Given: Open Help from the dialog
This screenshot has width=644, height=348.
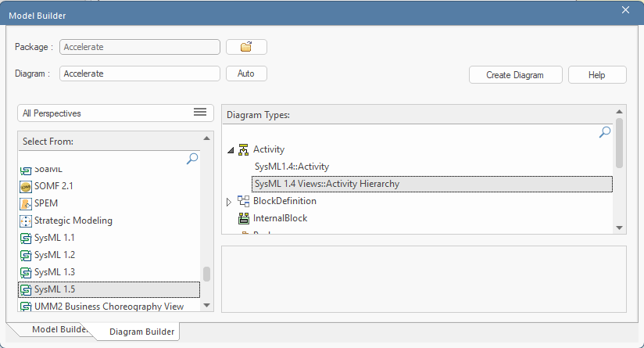Looking at the screenshot, I should tap(596, 75).
